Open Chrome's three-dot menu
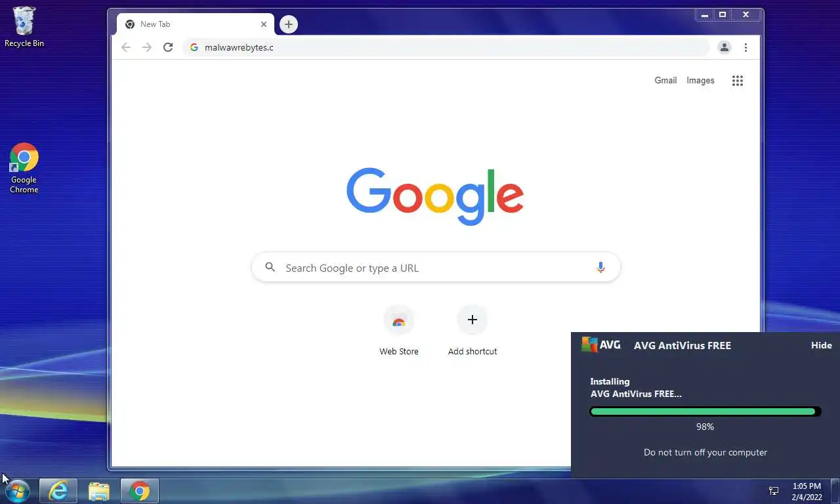This screenshot has width=840, height=504. tap(745, 47)
